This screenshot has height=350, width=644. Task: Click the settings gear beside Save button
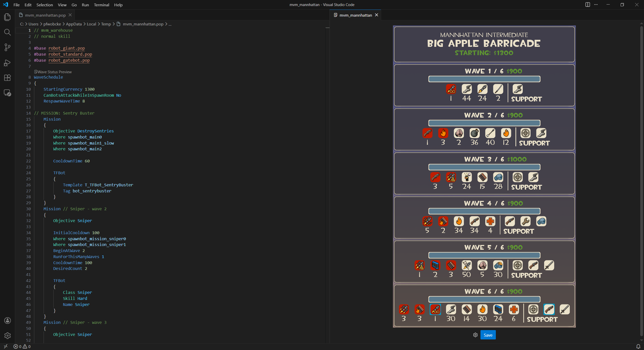coord(475,335)
